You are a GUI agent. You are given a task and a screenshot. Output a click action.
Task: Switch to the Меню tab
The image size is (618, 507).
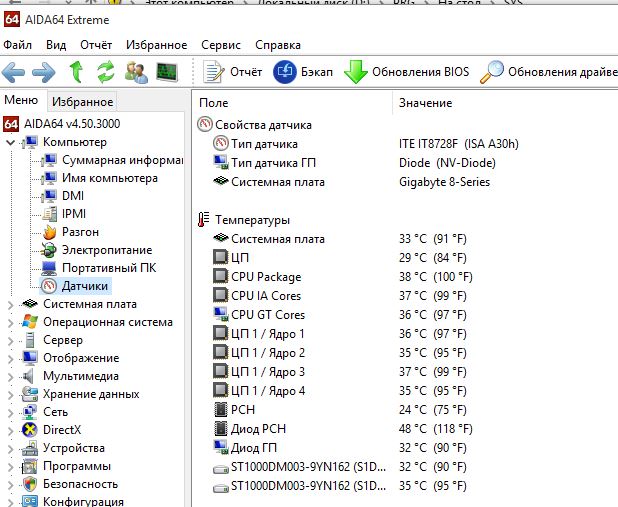point(21,100)
